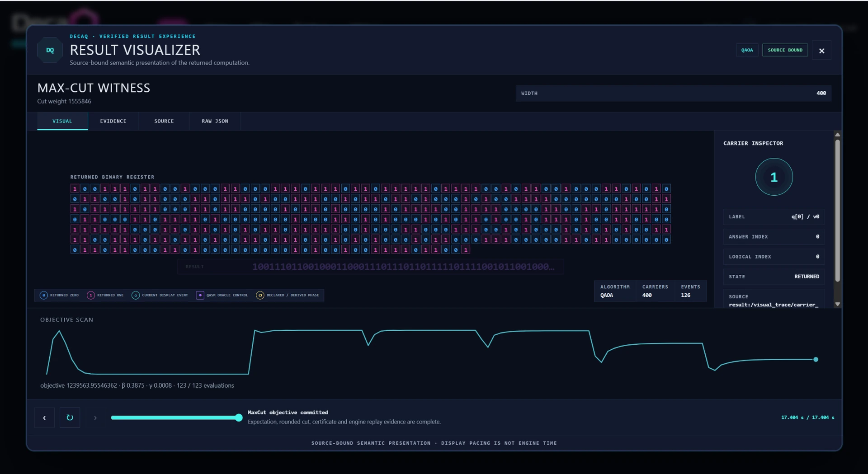Select the final bit cell in the register's last row

466,250
